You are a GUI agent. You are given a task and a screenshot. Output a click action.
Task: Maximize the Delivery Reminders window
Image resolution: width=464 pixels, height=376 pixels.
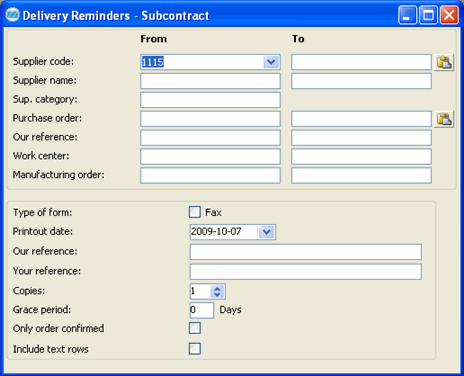428,15
